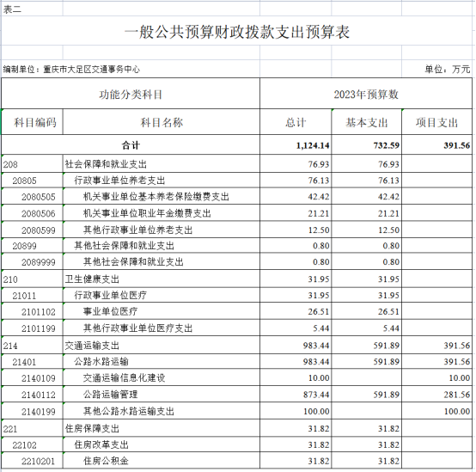The width and height of the screenshot is (476, 472).
Task: Select the code cell 2140199
Action: click(32, 411)
